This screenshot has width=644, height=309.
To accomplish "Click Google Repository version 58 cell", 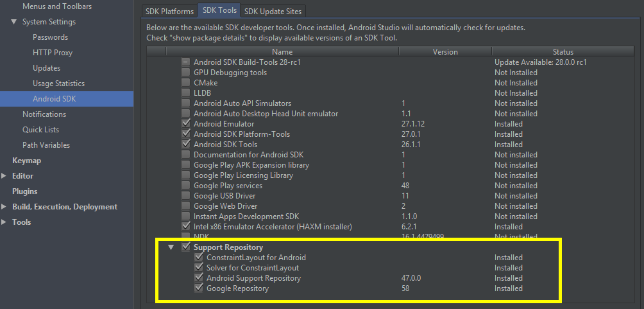I will [405, 288].
